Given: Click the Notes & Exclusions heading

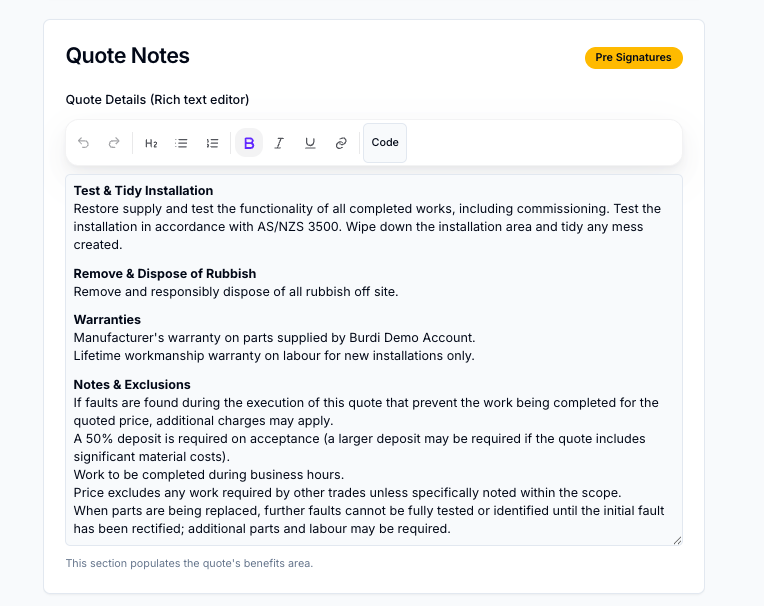Looking at the screenshot, I should coord(132,384).
